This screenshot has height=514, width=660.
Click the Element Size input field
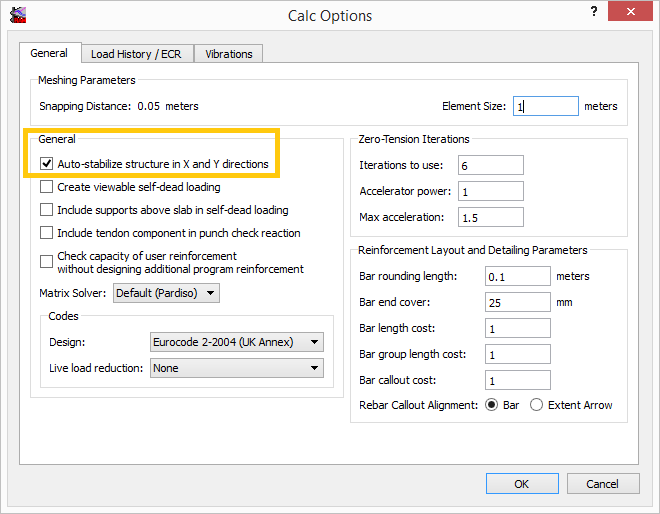click(x=546, y=106)
